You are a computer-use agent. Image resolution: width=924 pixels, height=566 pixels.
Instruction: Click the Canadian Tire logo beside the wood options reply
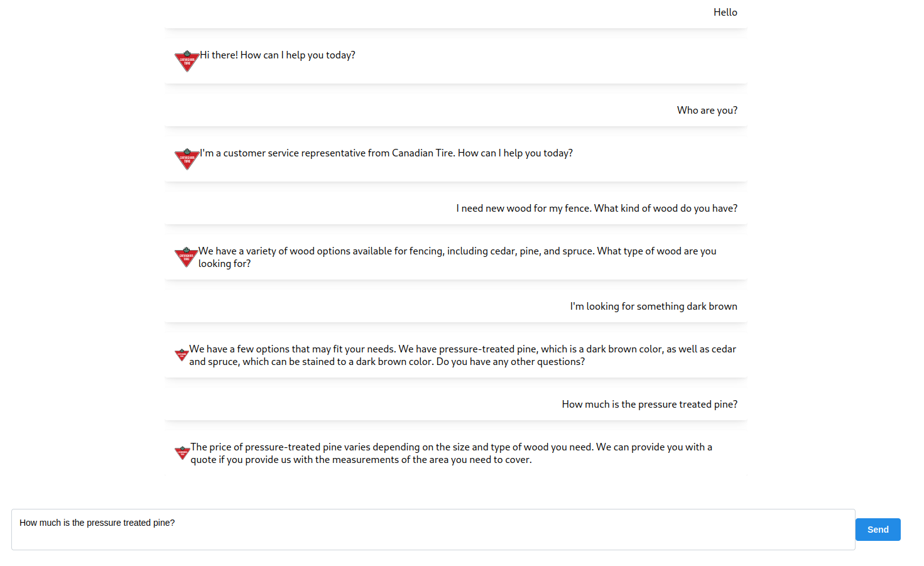pyautogui.click(x=186, y=257)
